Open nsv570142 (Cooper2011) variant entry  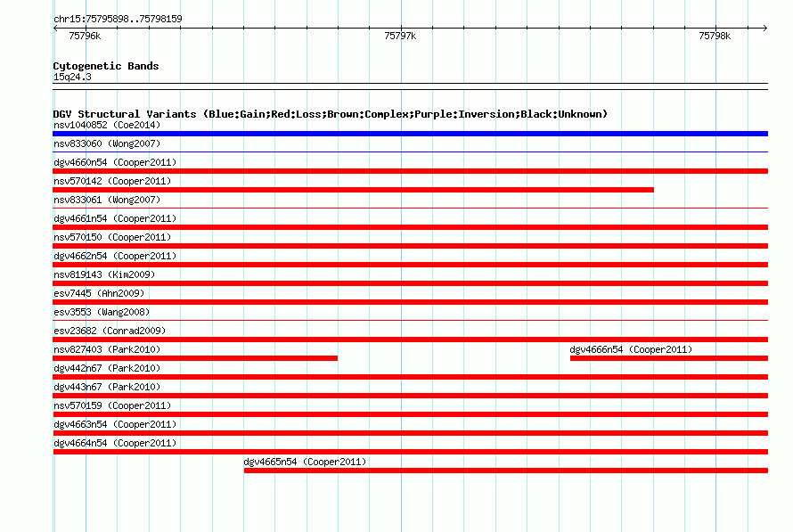112,181
